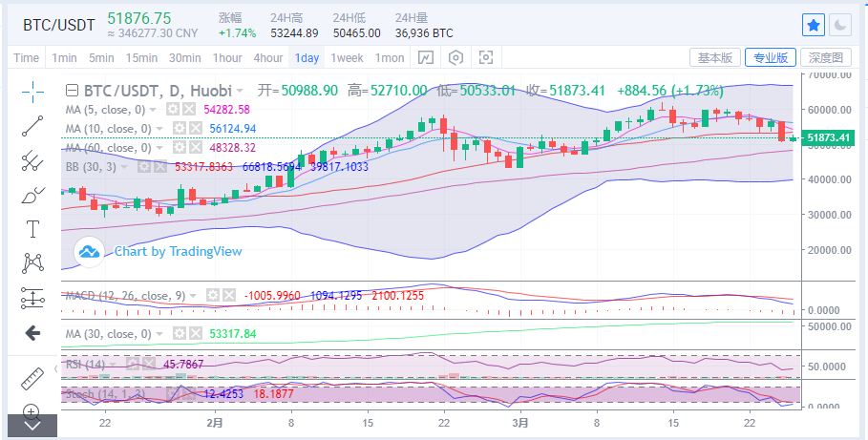Select the long position forecasting tool
Viewport: 868px width, 440px height.
click(32, 297)
